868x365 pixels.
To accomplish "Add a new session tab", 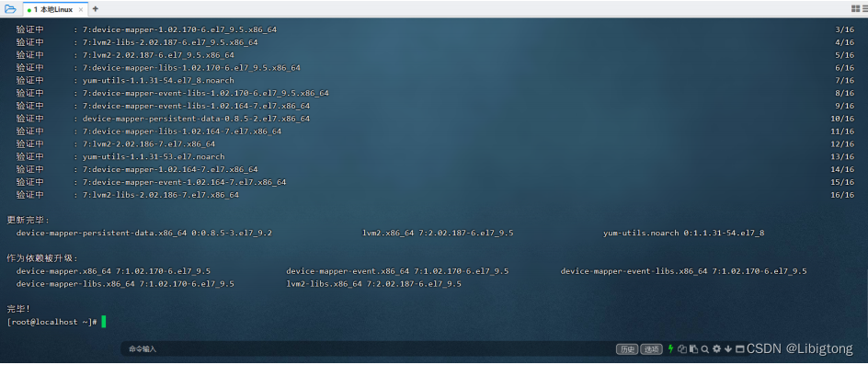I will point(96,9).
